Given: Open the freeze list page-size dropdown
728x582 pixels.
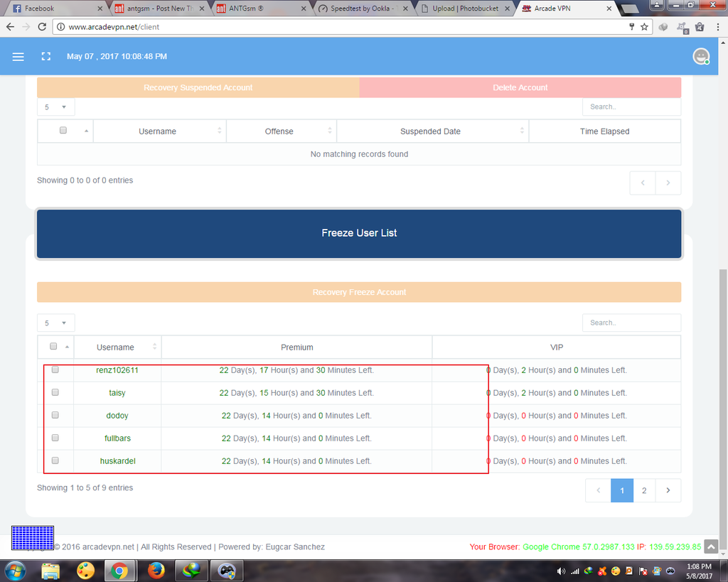Looking at the screenshot, I should (55, 323).
